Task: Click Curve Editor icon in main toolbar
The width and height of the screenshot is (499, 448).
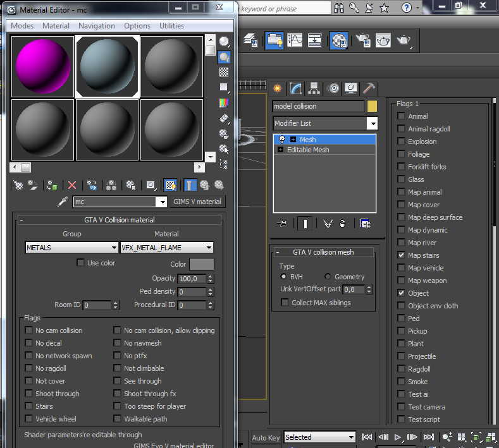Action: 295,40
